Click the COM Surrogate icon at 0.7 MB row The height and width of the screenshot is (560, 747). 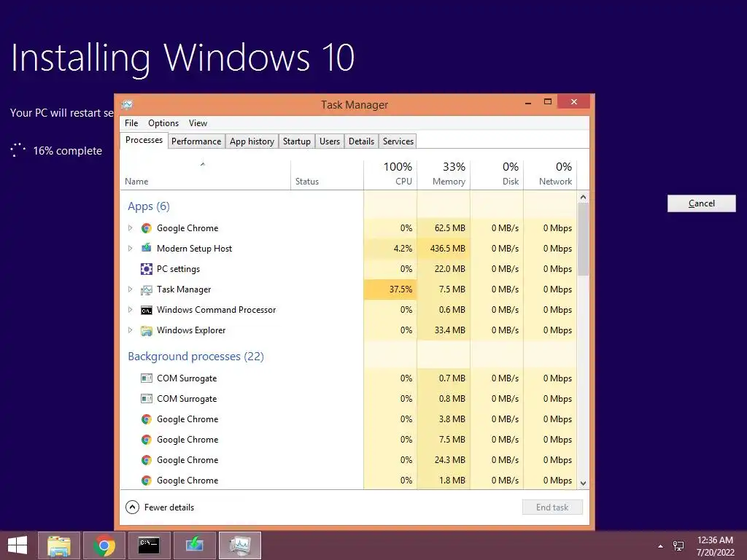(146, 378)
